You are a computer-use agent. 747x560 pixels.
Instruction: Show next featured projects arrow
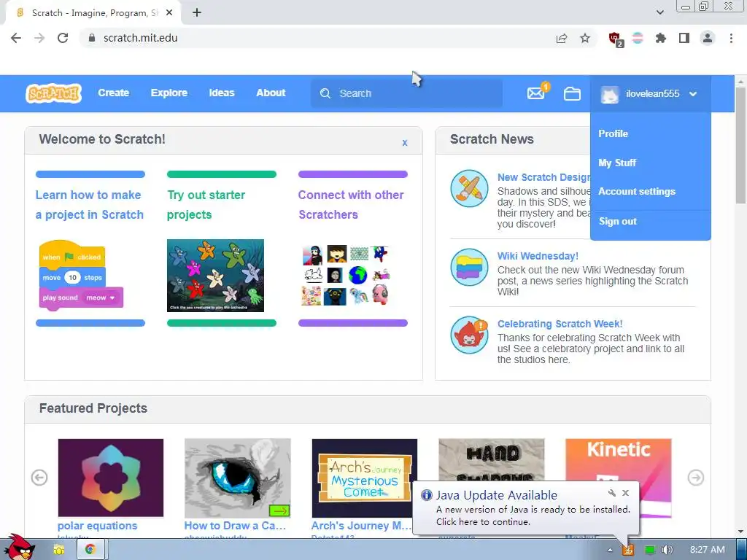pos(695,477)
